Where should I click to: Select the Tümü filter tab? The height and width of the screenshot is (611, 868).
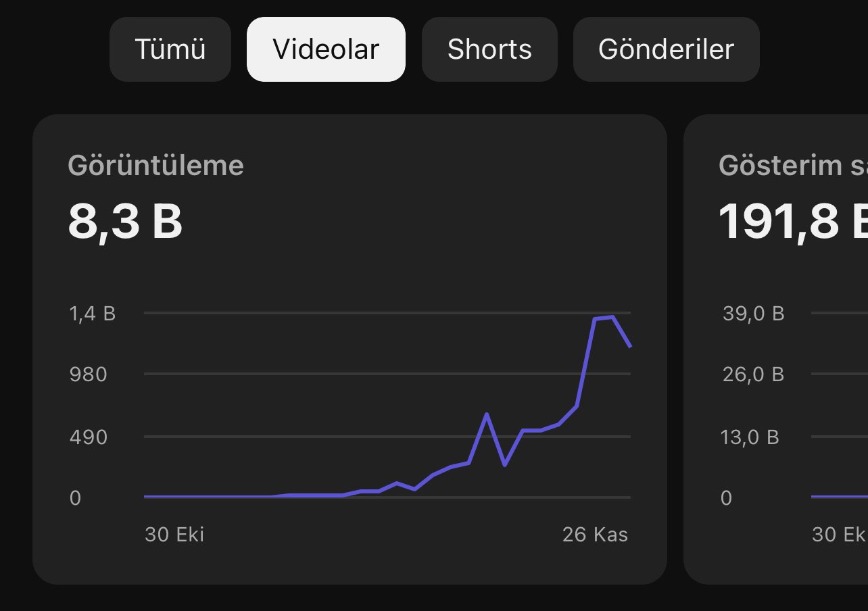point(170,49)
